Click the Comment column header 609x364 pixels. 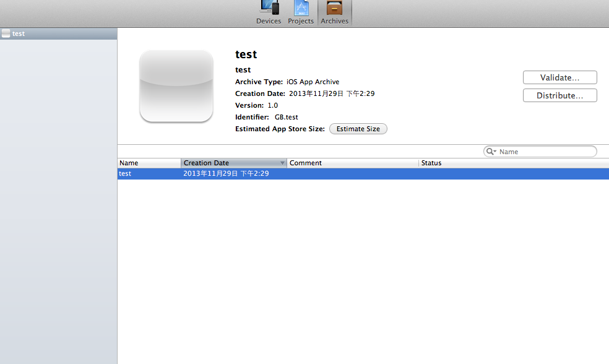(x=353, y=163)
